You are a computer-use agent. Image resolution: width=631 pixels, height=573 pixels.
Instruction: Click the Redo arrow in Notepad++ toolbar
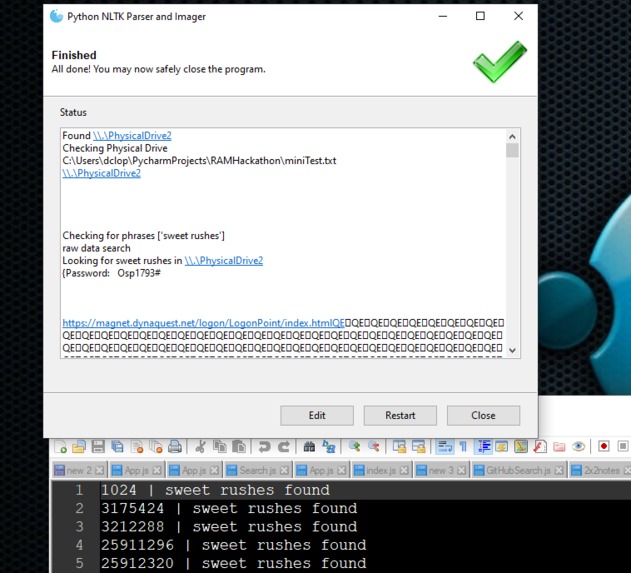tap(284, 447)
